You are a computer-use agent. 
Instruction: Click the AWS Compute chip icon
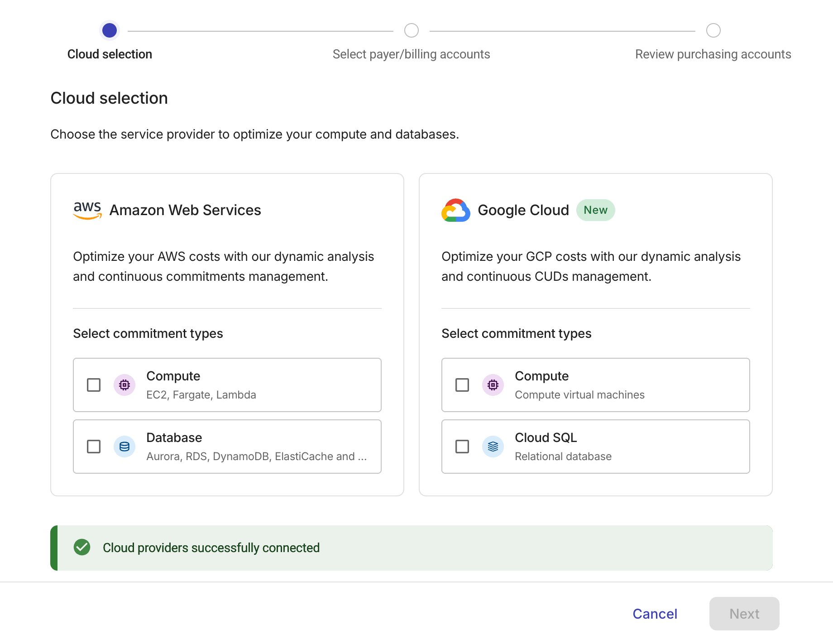tap(124, 385)
